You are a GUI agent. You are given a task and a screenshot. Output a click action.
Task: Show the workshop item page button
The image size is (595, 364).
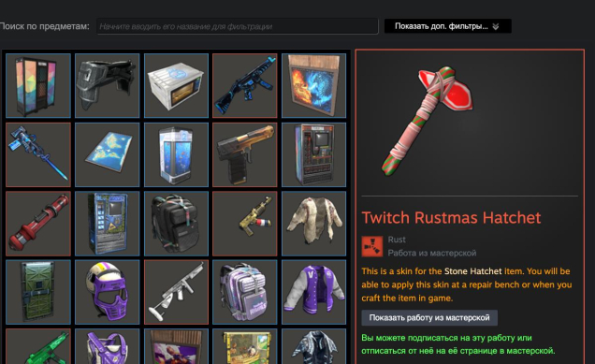pos(429,318)
